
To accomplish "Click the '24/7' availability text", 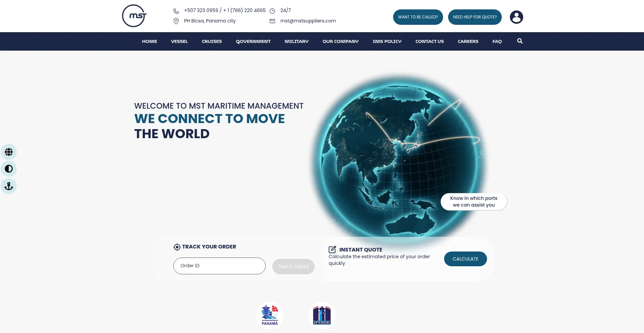I will (x=286, y=10).
